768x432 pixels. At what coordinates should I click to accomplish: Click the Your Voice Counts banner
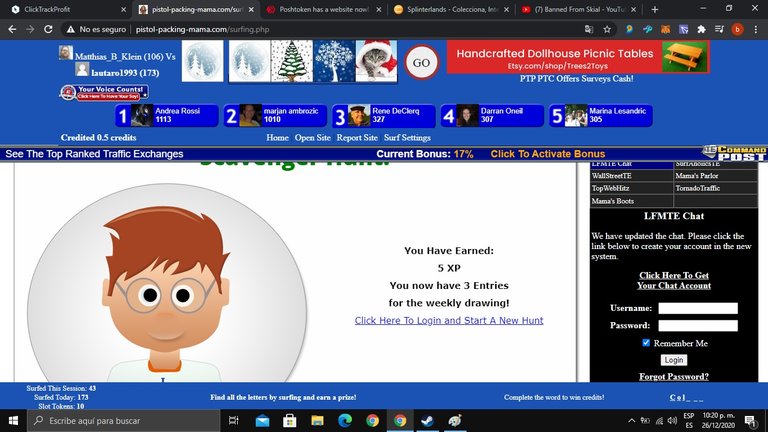pos(104,92)
